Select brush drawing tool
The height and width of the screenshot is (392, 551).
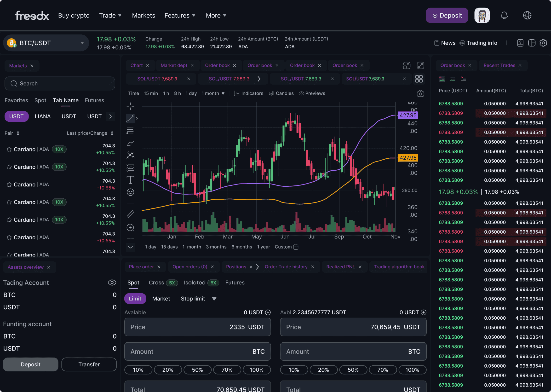(x=130, y=143)
